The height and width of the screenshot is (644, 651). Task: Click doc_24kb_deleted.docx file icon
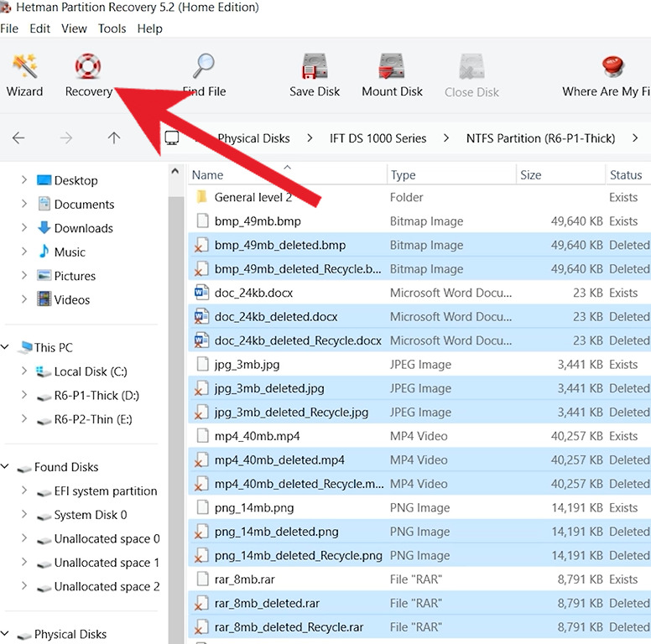pos(202,317)
